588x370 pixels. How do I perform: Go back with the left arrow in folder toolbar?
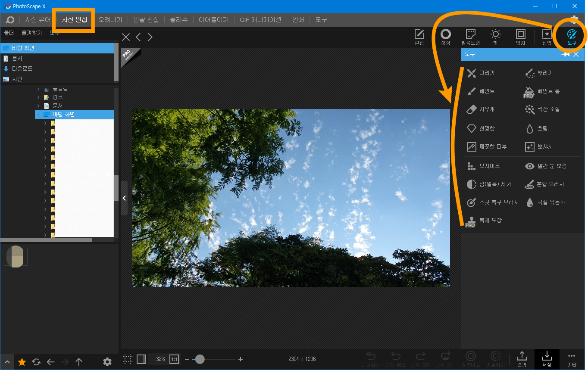pyautogui.click(x=50, y=362)
